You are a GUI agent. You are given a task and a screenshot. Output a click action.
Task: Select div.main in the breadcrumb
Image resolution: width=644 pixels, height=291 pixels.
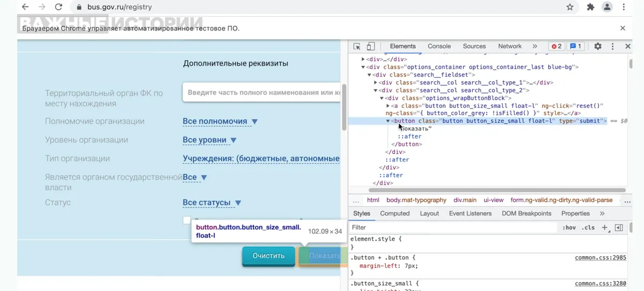click(465, 200)
